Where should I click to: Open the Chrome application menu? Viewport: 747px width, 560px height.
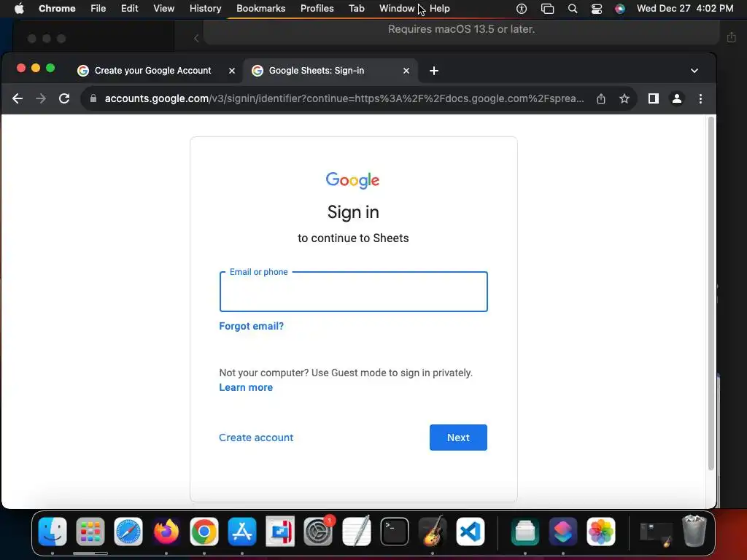pyautogui.click(x=57, y=9)
